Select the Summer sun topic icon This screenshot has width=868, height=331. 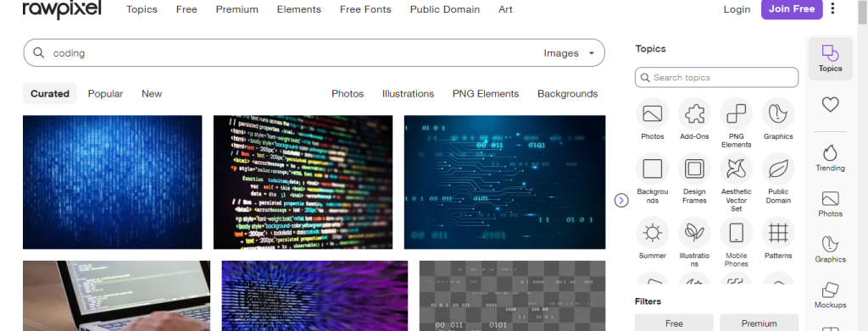click(x=652, y=233)
